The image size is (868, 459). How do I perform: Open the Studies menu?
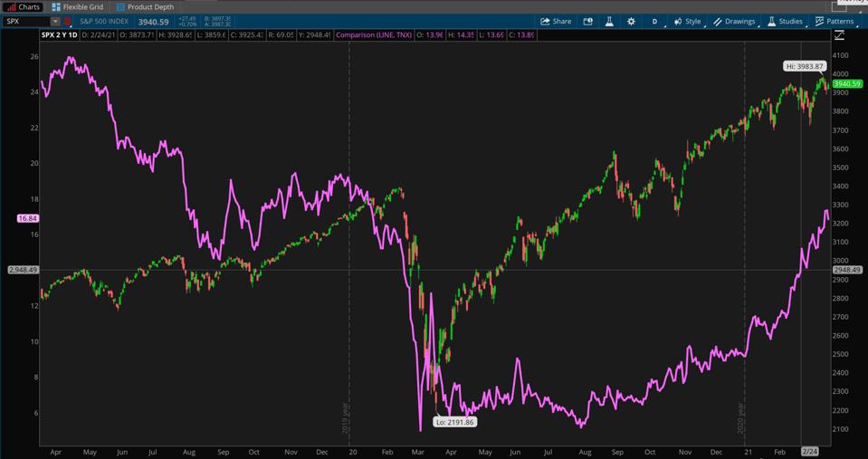(x=785, y=21)
